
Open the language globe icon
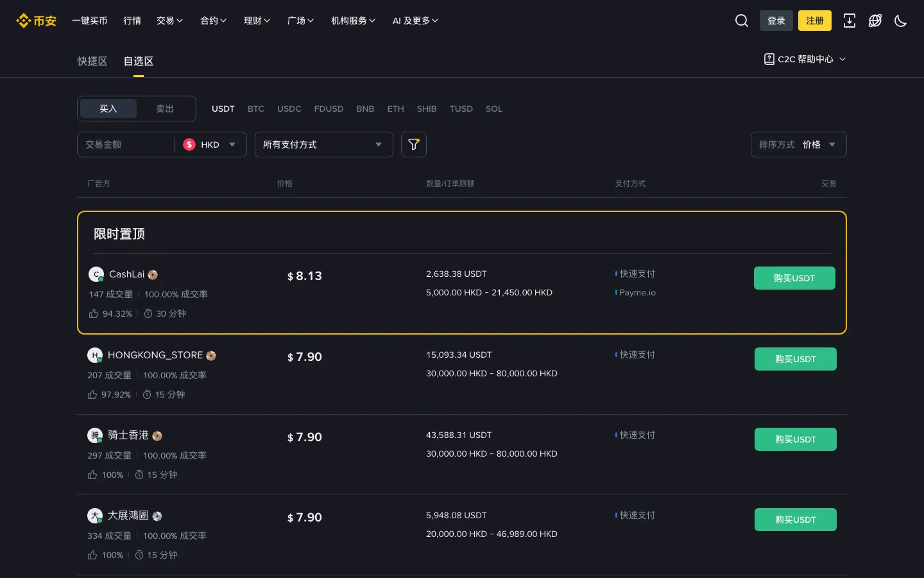pos(875,21)
